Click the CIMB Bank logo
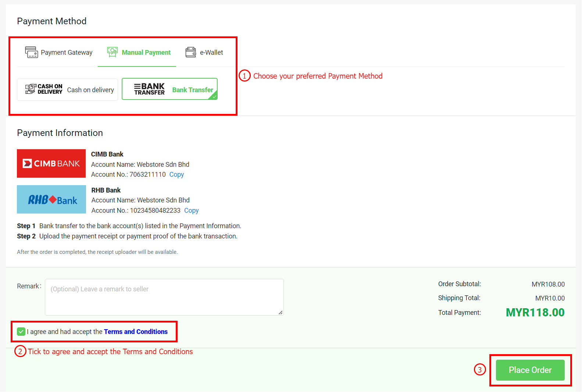Viewport: 582px width, 392px height. (x=51, y=163)
